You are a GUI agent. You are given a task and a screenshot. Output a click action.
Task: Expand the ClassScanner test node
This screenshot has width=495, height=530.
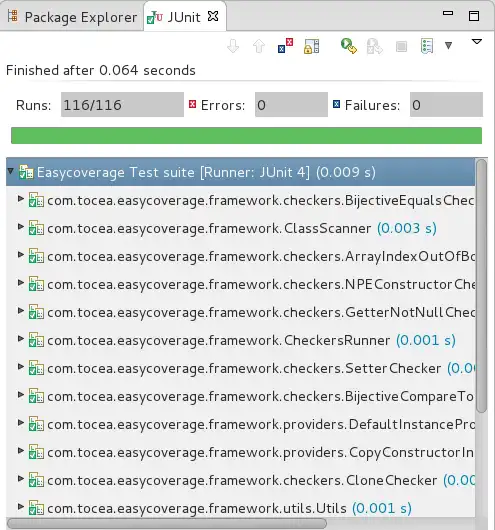point(21,227)
